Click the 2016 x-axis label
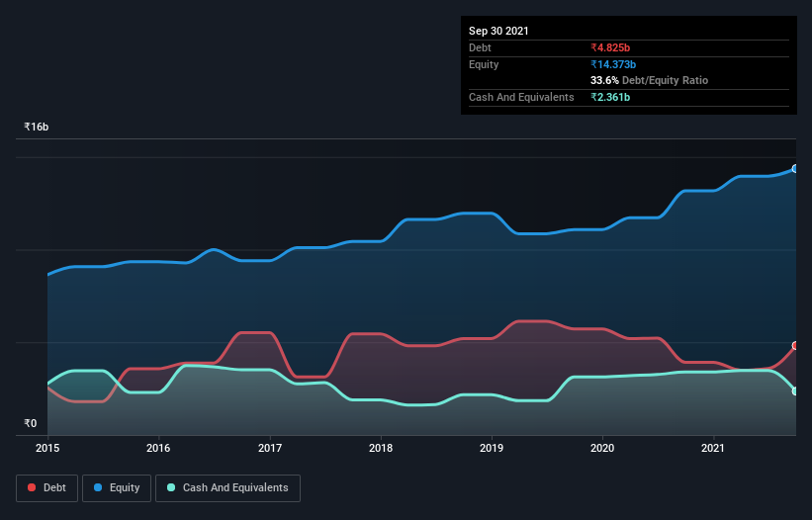The height and width of the screenshot is (520, 812). click(158, 448)
